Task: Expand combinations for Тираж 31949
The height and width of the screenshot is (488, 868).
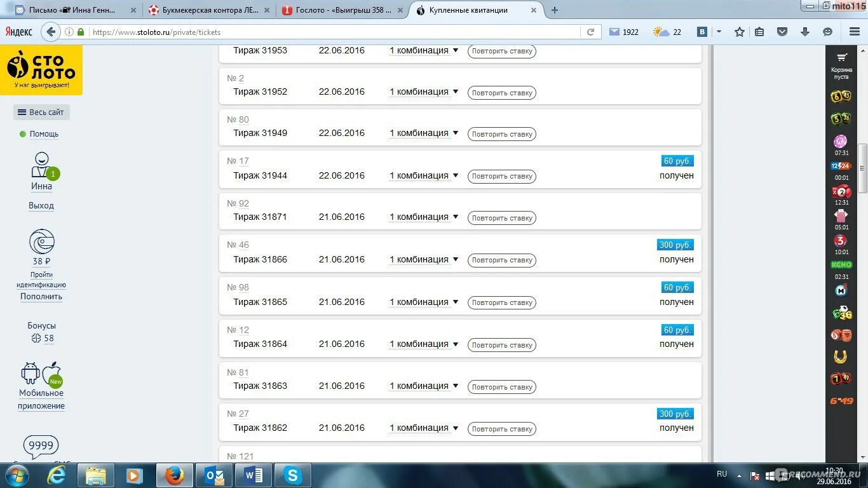Action: pos(424,133)
